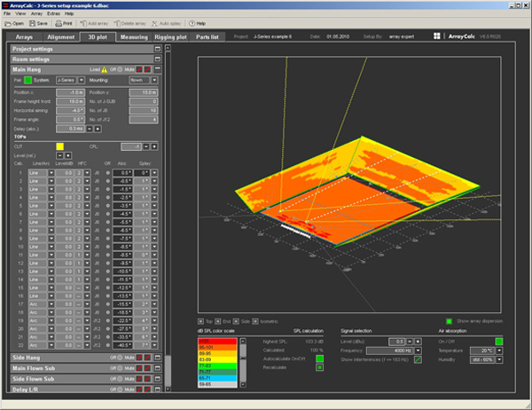Open the Extras menu
Viewport: 532px width, 410px height.
(51, 14)
